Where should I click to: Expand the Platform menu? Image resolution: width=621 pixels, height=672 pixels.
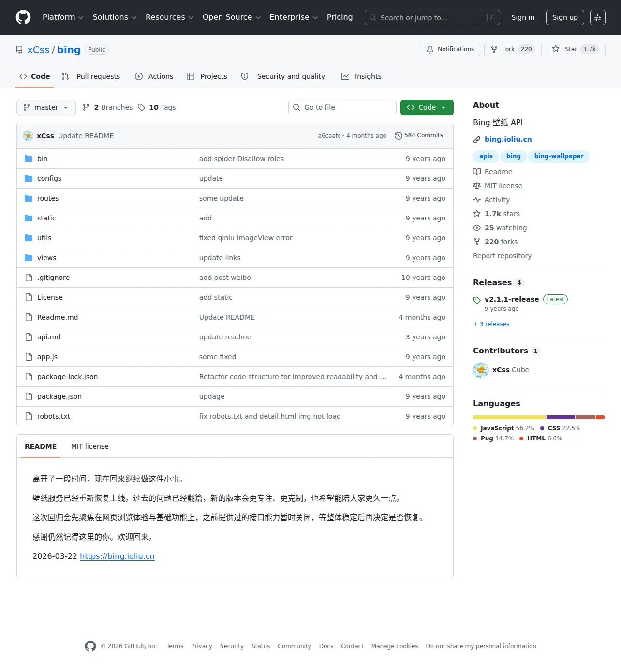click(x=63, y=17)
